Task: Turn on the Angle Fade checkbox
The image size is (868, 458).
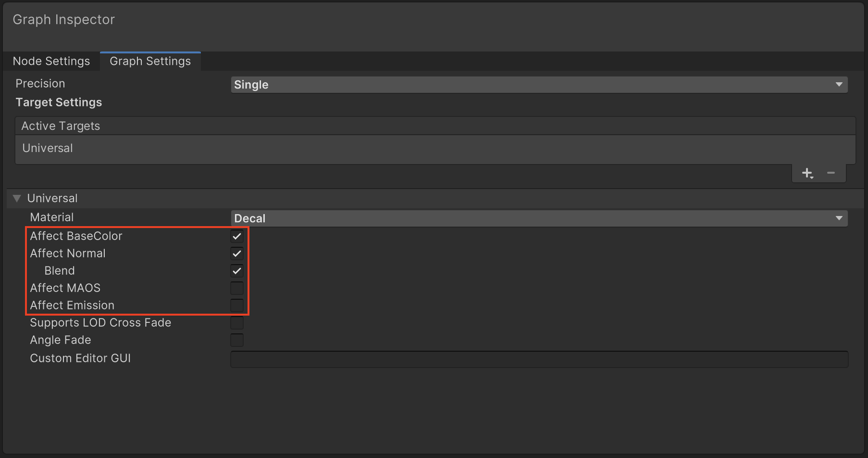Action: point(237,340)
